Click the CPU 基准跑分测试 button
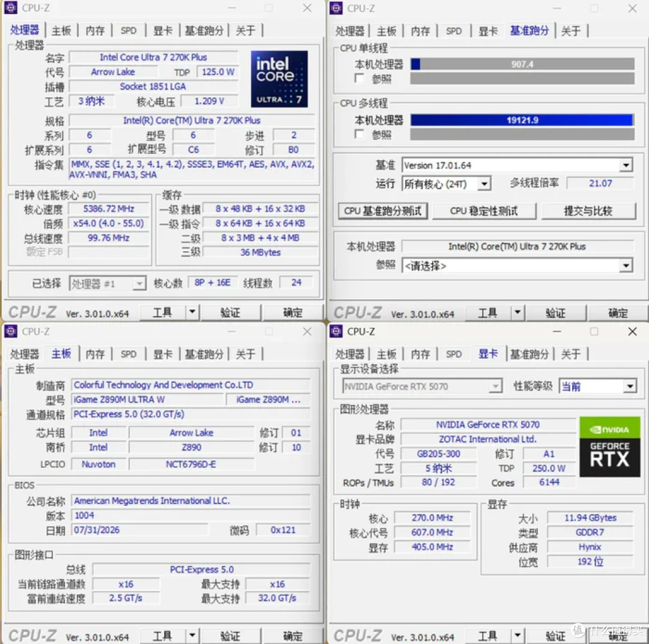 382,211
